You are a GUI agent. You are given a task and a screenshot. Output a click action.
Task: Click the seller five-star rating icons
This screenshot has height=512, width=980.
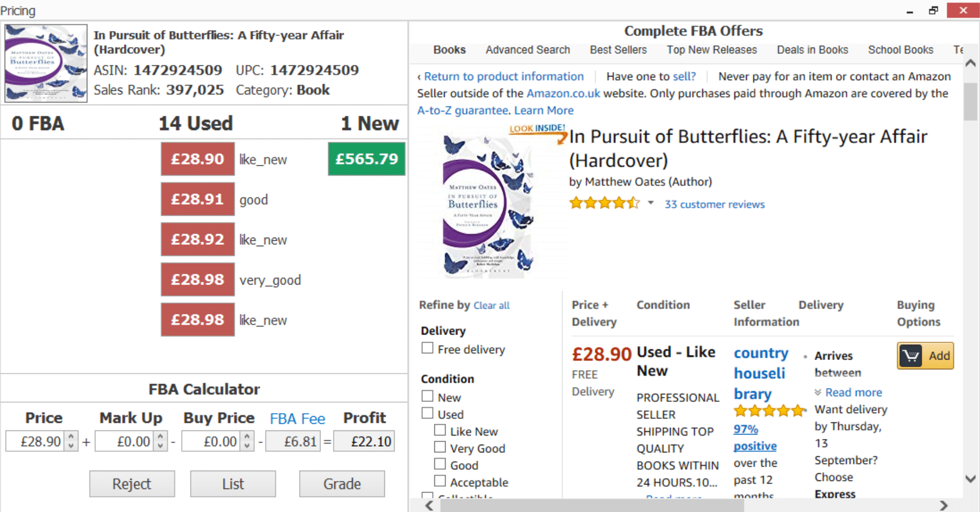pyautogui.click(x=770, y=411)
